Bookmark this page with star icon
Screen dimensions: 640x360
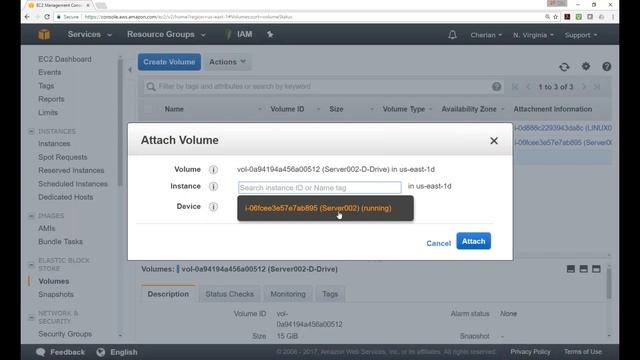point(555,17)
